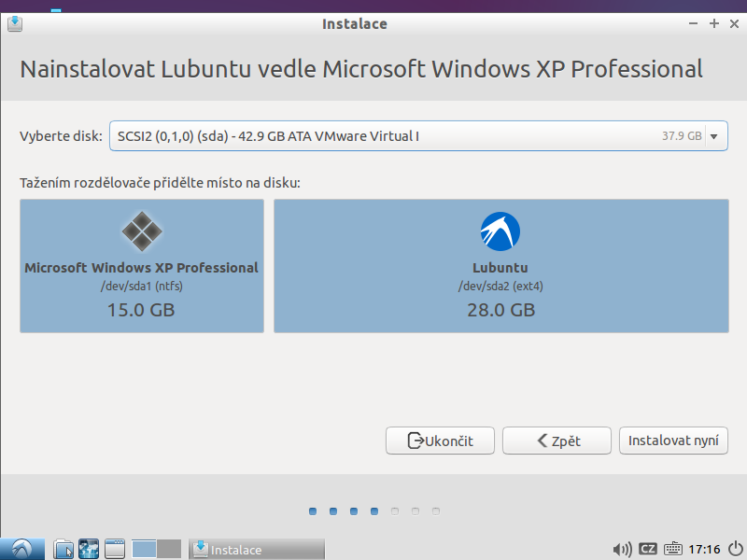Close the Instalace window
747x560 pixels.
coord(734,23)
